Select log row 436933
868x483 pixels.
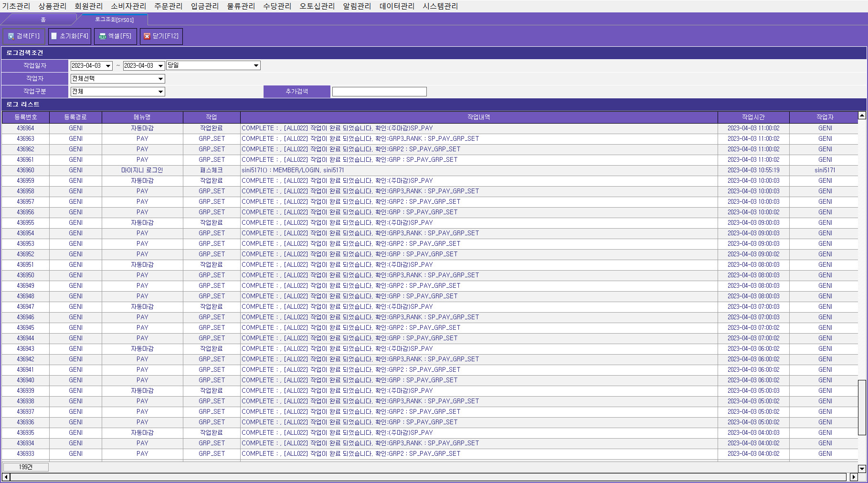(430, 454)
